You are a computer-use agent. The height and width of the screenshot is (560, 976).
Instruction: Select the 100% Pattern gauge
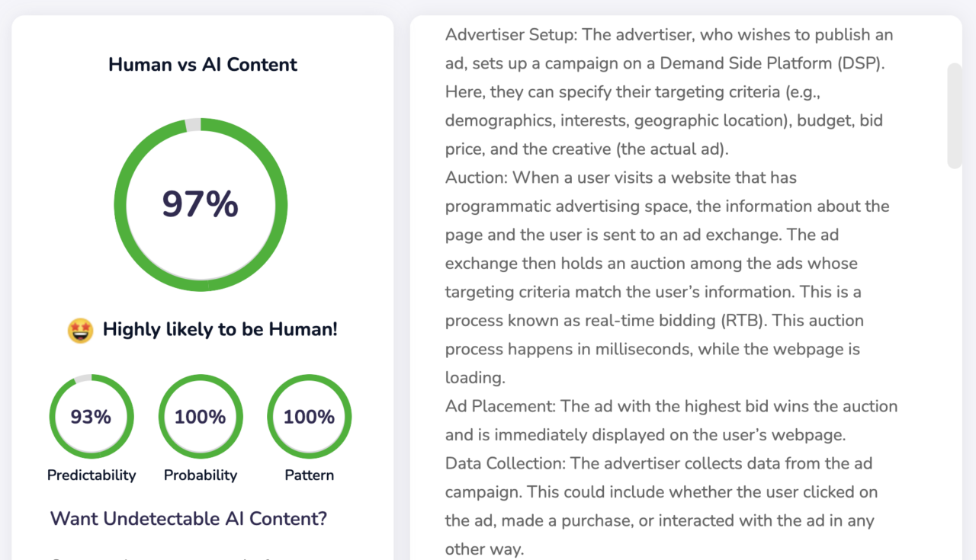tap(309, 417)
